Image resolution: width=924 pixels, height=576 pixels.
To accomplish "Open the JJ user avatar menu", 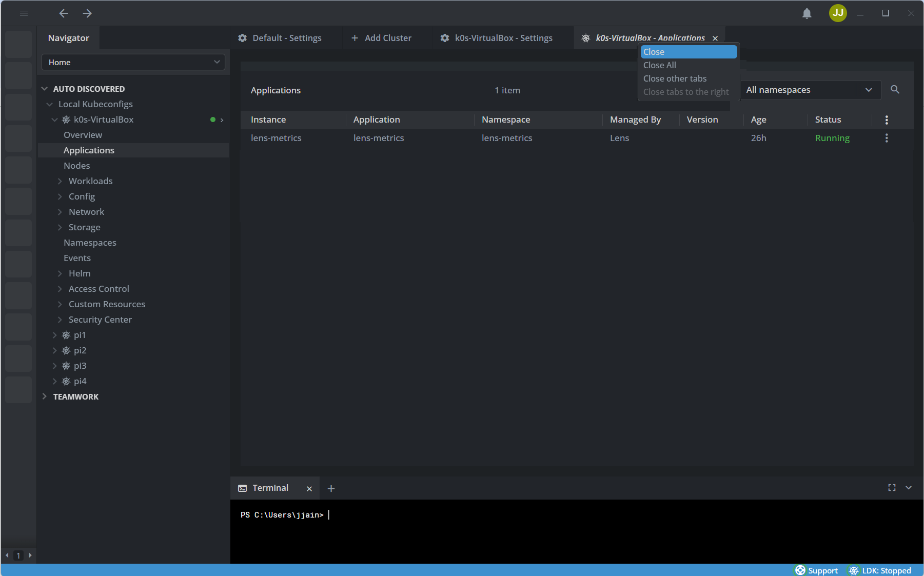I will tap(837, 13).
